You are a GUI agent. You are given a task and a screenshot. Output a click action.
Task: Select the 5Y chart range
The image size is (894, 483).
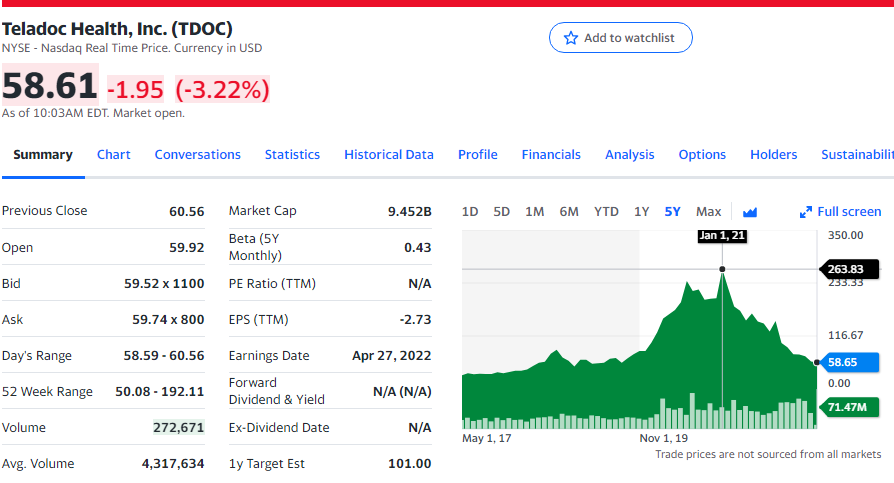coord(673,212)
